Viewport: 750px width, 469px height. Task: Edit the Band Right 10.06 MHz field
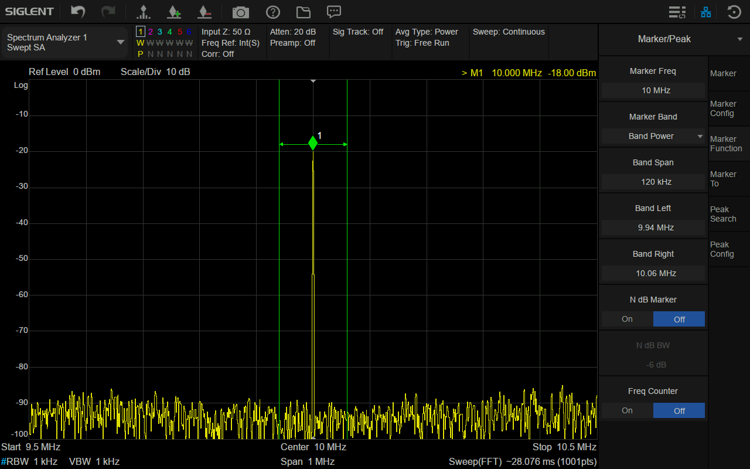click(x=653, y=273)
